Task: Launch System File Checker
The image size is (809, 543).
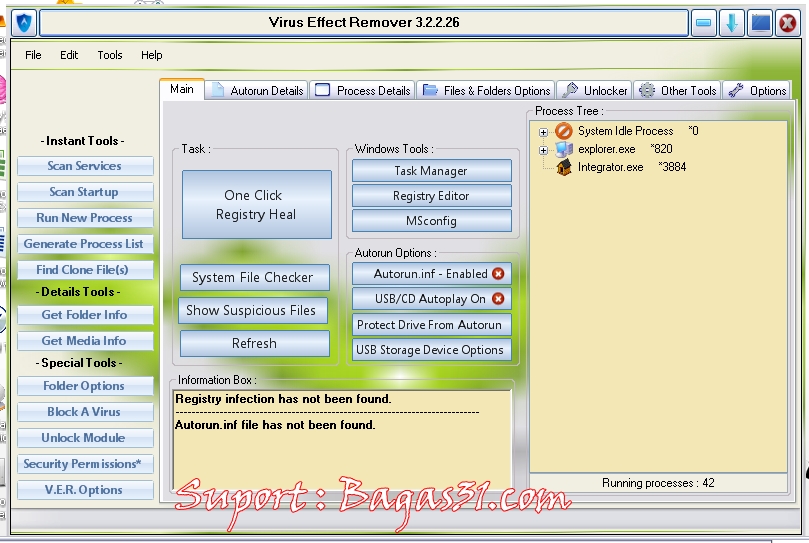Action: [x=254, y=278]
